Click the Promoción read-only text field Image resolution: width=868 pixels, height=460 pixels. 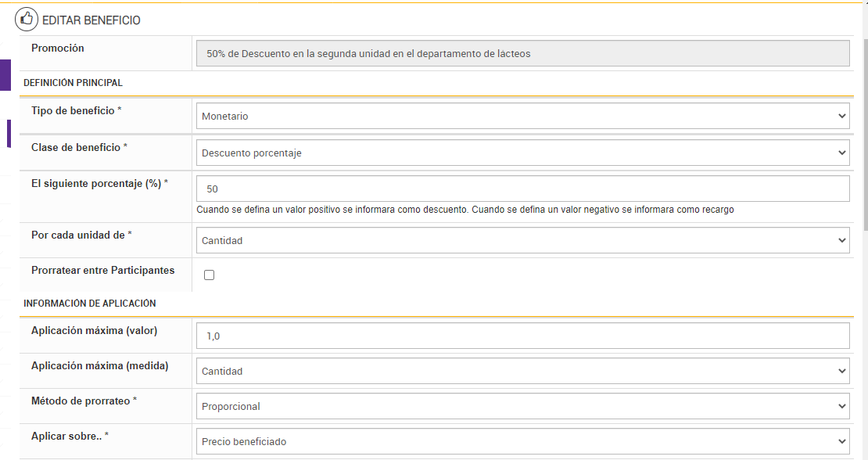522,53
